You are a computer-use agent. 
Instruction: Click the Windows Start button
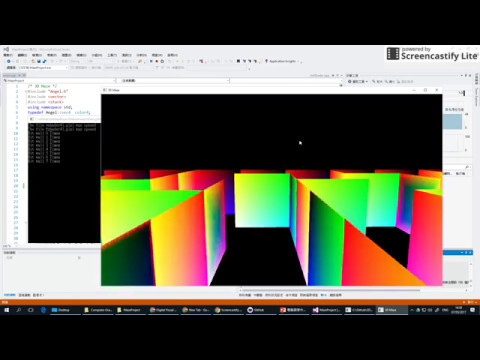point(6,310)
